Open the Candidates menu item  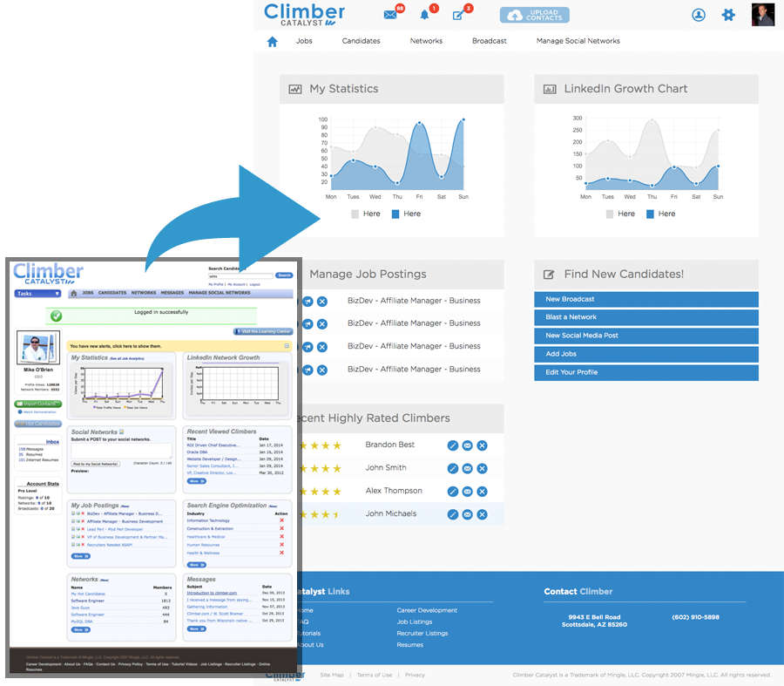point(361,41)
